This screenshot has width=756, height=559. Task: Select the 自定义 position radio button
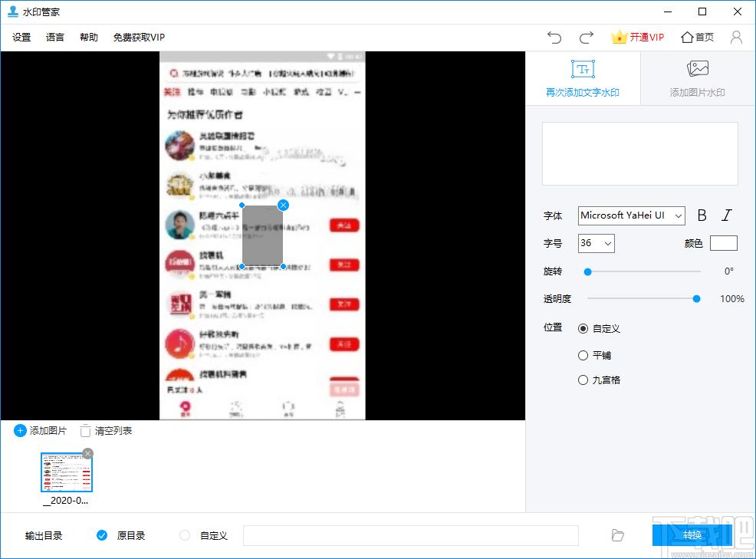pyautogui.click(x=583, y=328)
